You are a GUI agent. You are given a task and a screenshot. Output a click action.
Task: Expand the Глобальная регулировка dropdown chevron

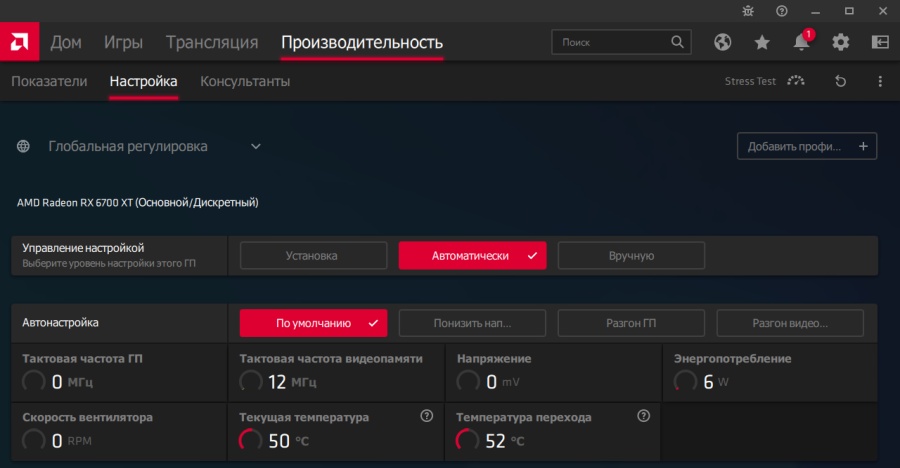click(x=256, y=146)
